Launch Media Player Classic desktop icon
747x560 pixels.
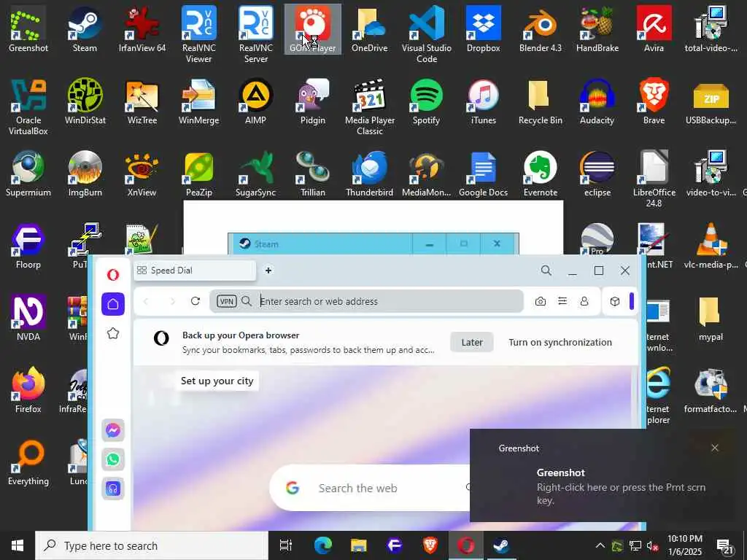(369, 106)
